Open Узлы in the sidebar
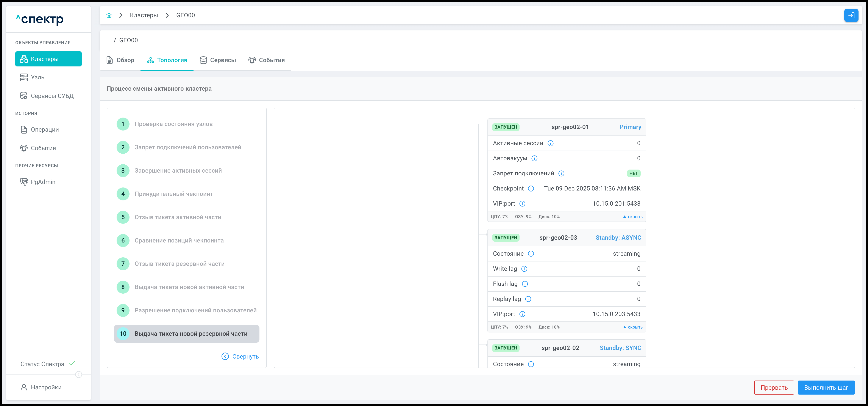 click(38, 78)
